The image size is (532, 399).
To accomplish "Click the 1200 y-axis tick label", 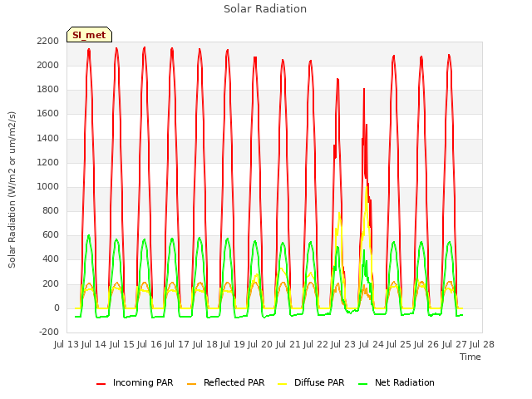I will [48, 162].
